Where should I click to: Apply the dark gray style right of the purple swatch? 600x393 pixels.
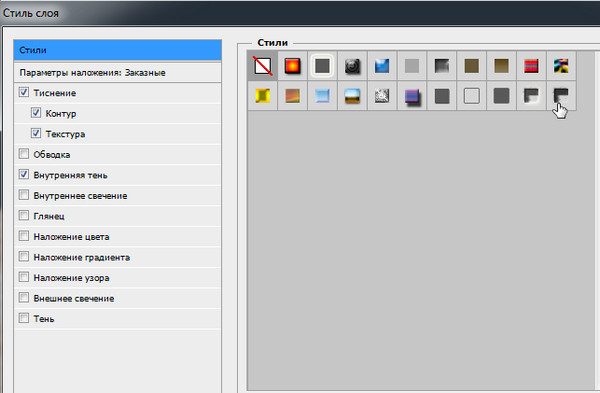click(x=442, y=96)
